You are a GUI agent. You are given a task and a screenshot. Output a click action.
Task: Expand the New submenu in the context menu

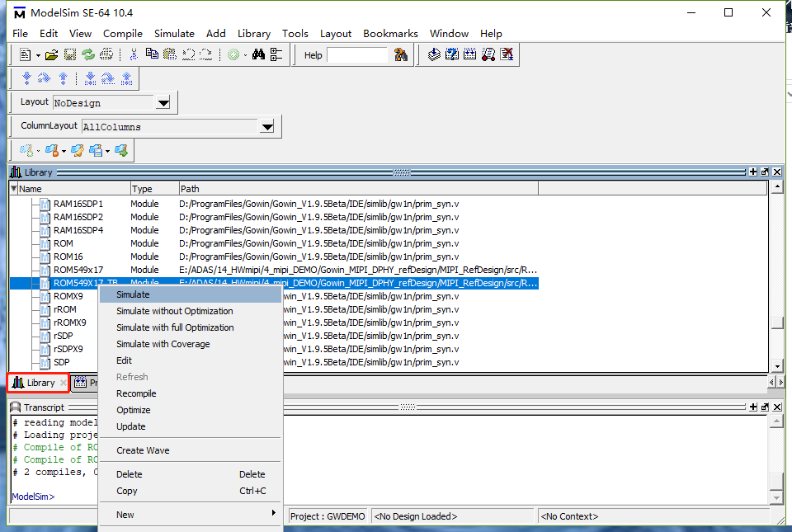(190, 514)
